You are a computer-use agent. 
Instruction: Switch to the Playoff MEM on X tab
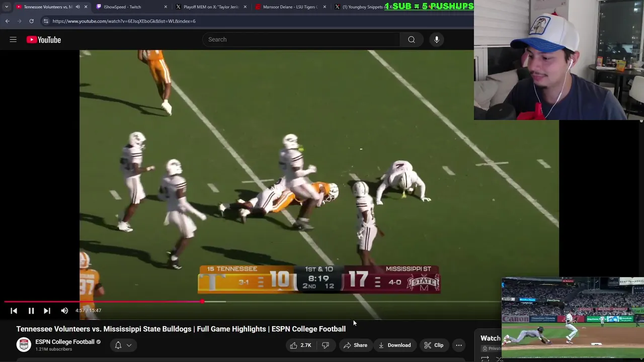[x=210, y=7]
